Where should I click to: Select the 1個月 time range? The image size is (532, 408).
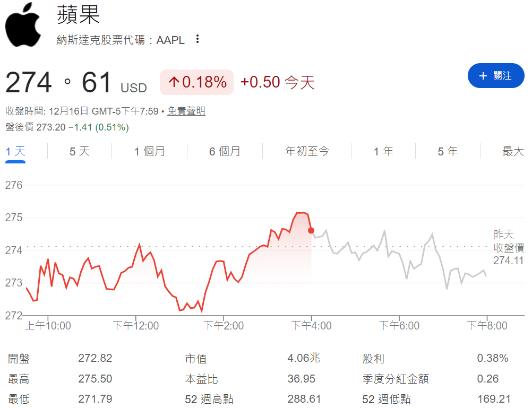pyautogui.click(x=149, y=151)
